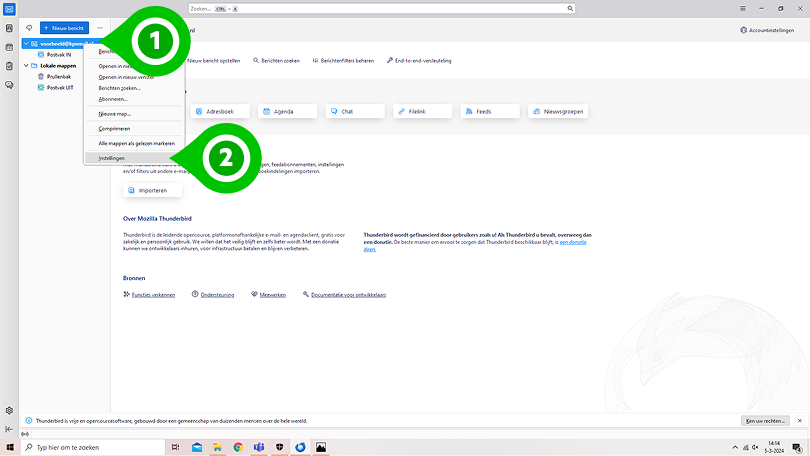The image size is (810, 456).
Task: Click the magnifier icon in the search bar
Action: pos(570,8)
